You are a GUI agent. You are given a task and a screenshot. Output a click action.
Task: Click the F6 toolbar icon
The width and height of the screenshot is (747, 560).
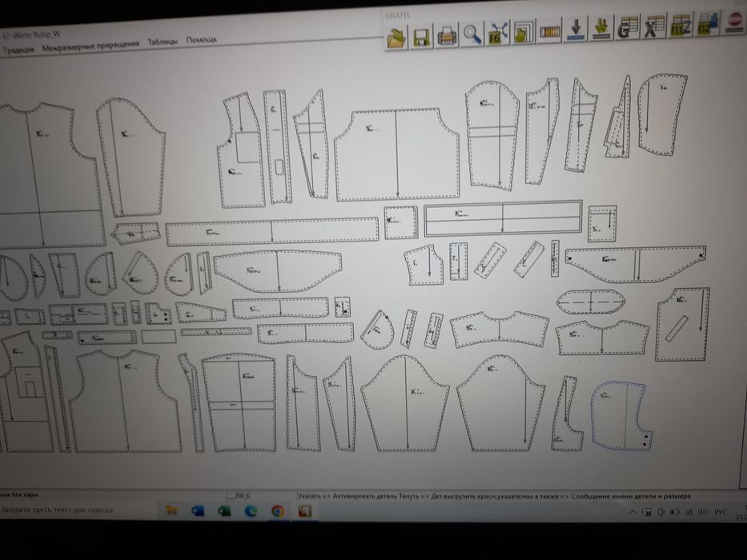498,34
